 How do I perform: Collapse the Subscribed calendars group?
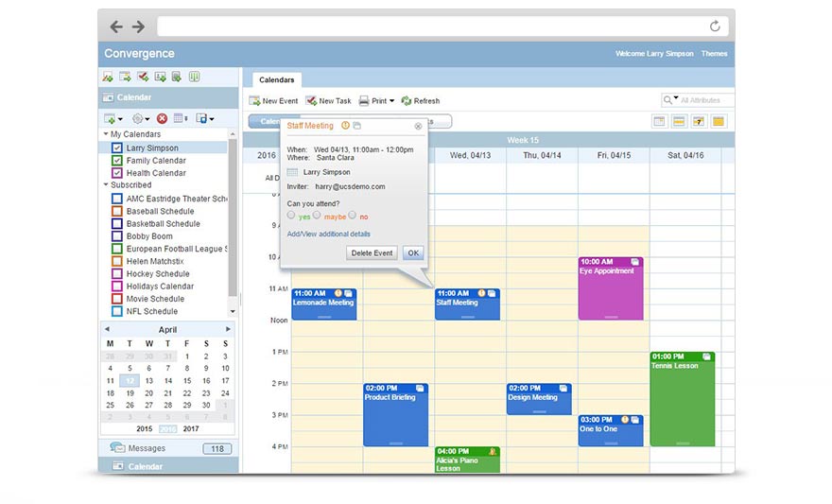[x=106, y=184]
